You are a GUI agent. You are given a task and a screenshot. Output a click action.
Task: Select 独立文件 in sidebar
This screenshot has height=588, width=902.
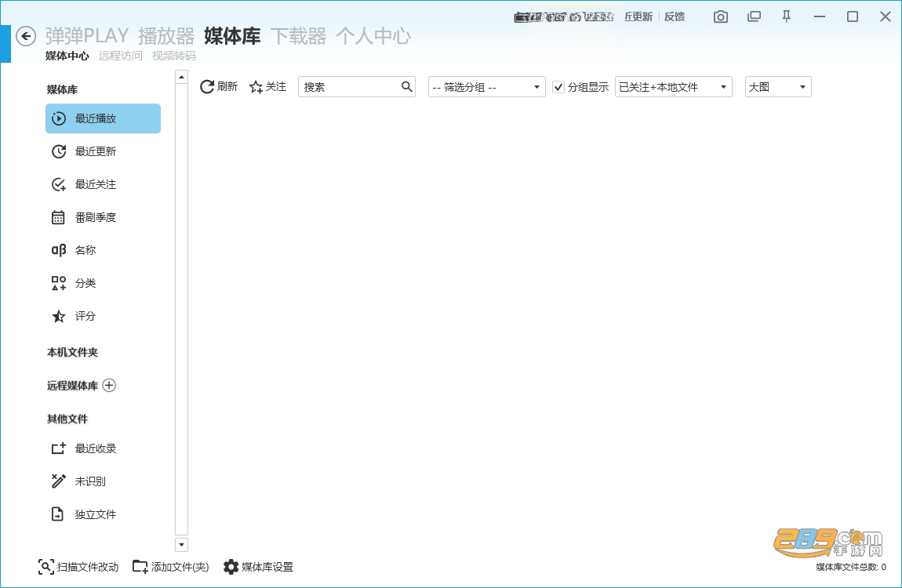(103, 514)
